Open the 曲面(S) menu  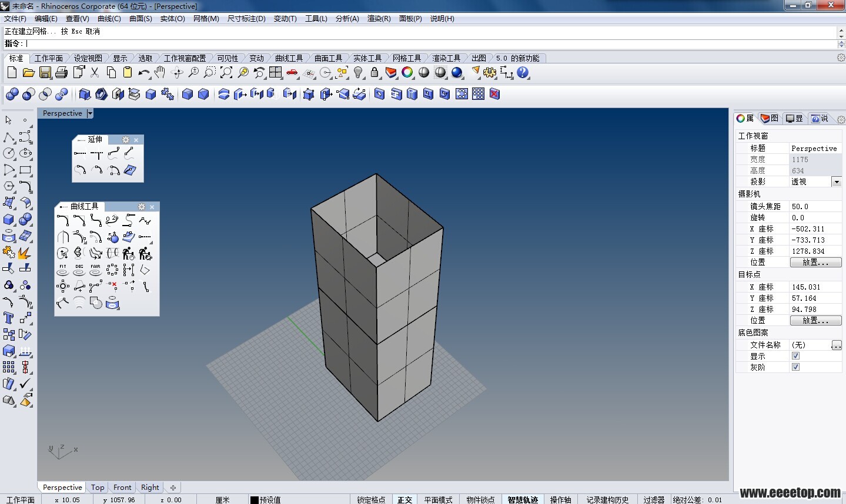(x=141, y=19)
